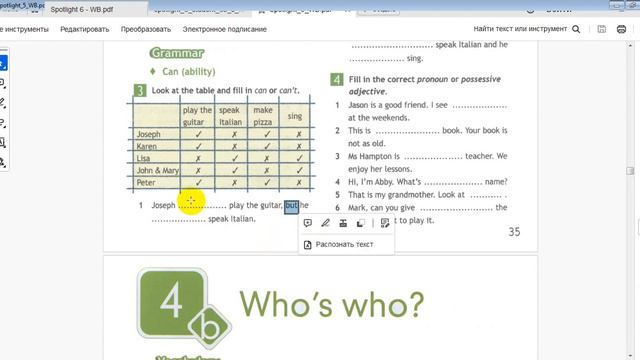The image size is (640, 360).
Task: Click the 'Who's who?' title
Action: 331,304
